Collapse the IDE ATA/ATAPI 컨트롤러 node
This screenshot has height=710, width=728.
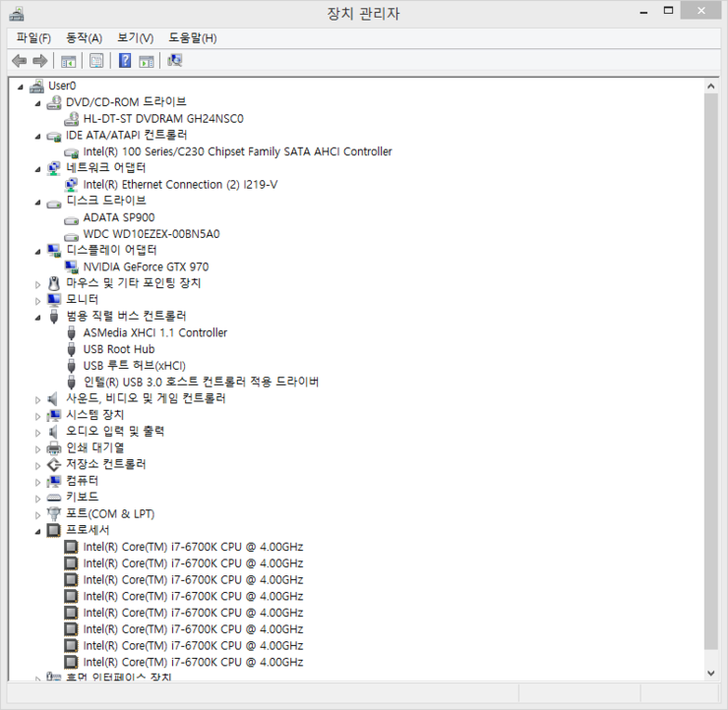coord(37,137)
